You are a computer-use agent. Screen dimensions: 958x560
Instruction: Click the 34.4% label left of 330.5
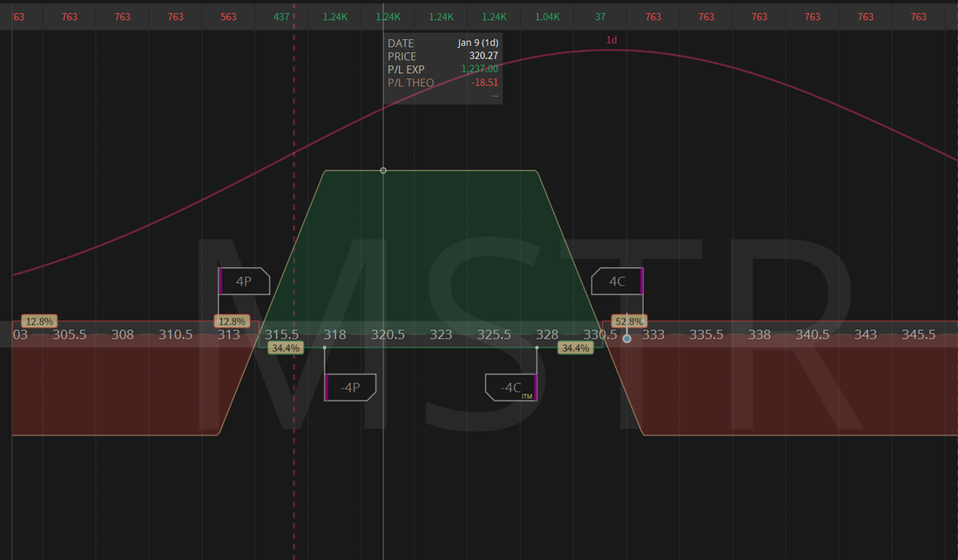[x=576, y=348]
